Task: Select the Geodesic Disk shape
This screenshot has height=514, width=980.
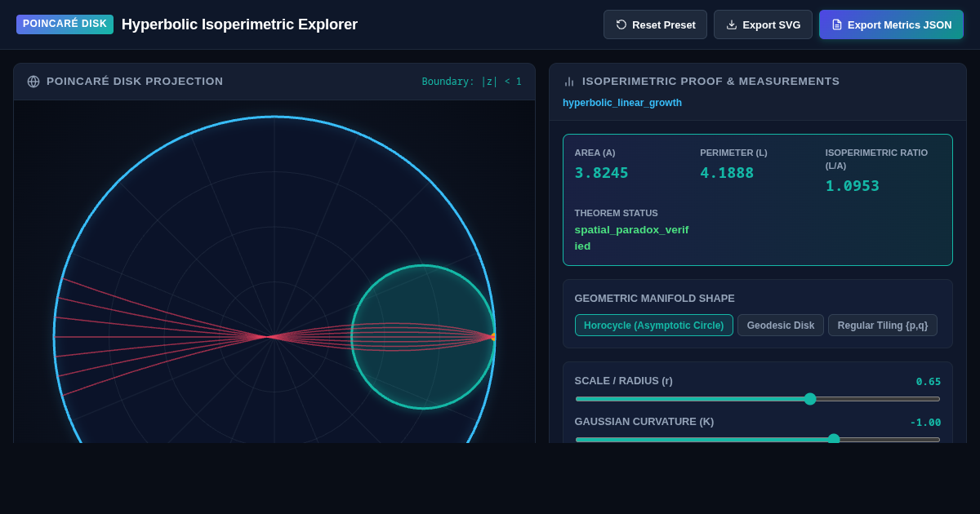Action: (x=781, y=326)
